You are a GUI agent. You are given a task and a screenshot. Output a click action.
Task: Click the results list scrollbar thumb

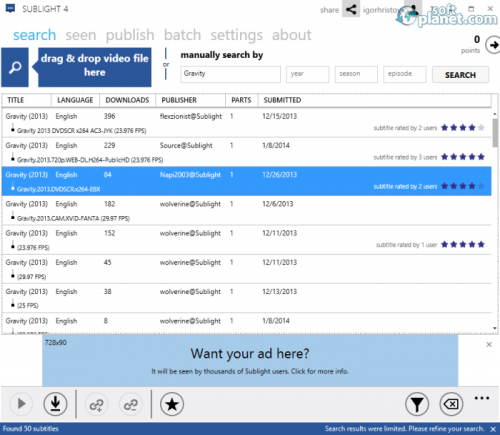(x=495, y=133)
